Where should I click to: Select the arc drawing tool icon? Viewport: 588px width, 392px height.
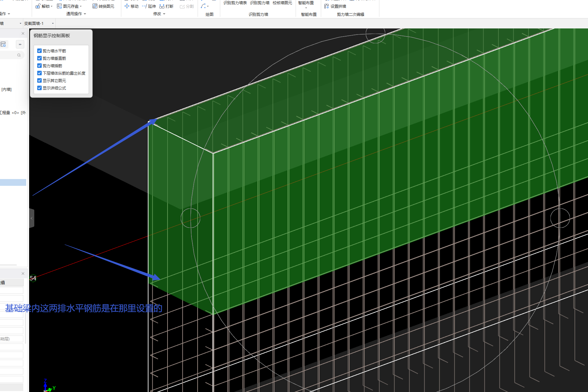coord(203,6)
